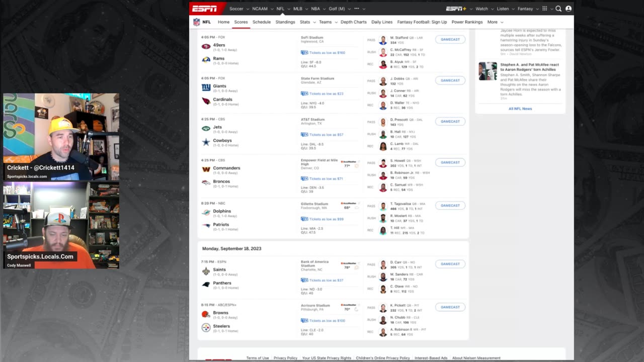Click the Saints fleur-de-lis logo
Image resolution: width=644 pixels, height=362 pixels.
pos(206,271)
